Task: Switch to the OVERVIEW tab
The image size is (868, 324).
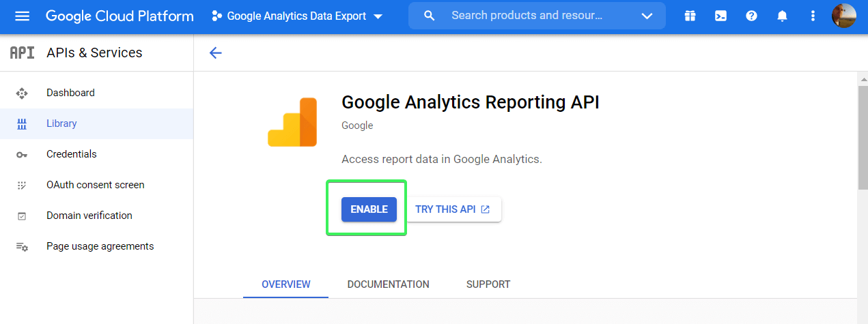Action: coord(285,284)
